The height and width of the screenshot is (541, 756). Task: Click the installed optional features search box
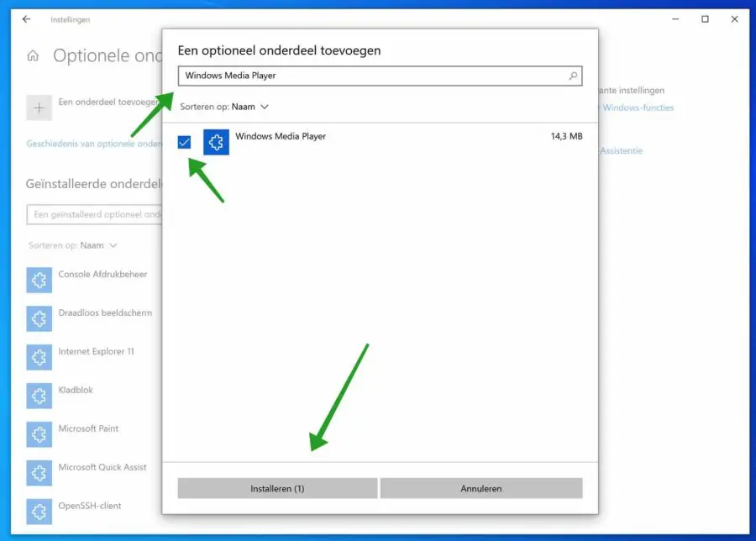(94, 214)
